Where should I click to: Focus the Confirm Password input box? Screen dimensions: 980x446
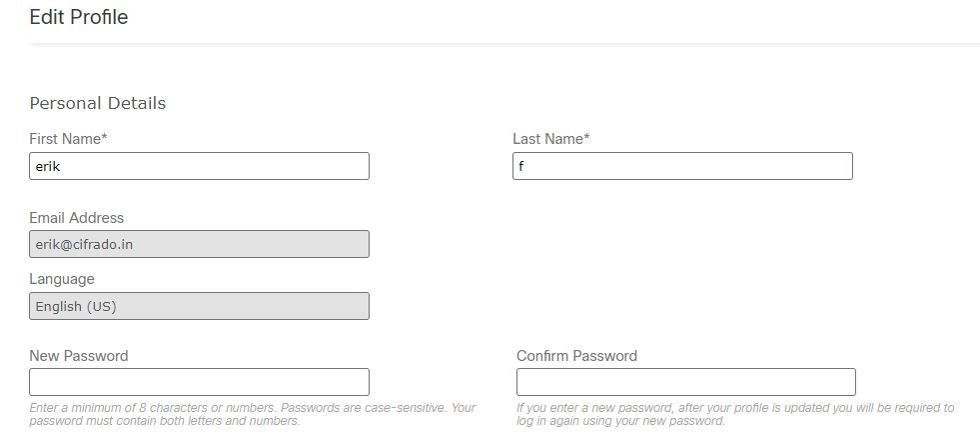click(685, 382)
